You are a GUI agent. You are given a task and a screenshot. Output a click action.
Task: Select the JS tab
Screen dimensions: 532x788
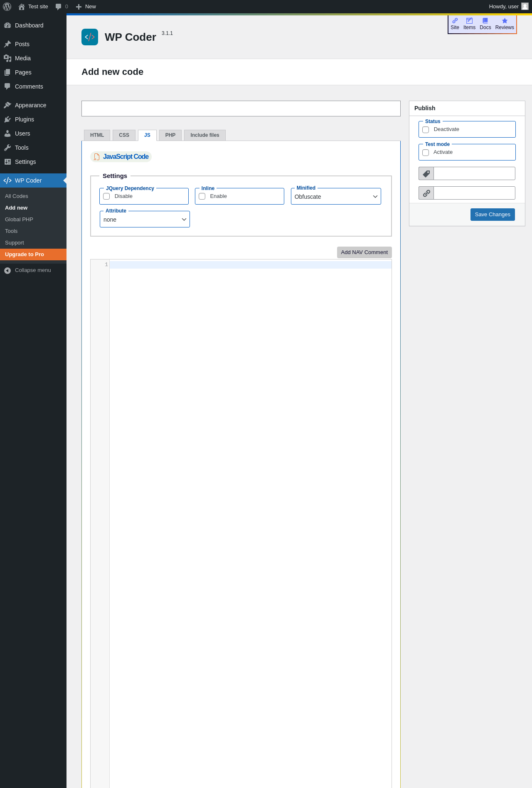(147, 135)
